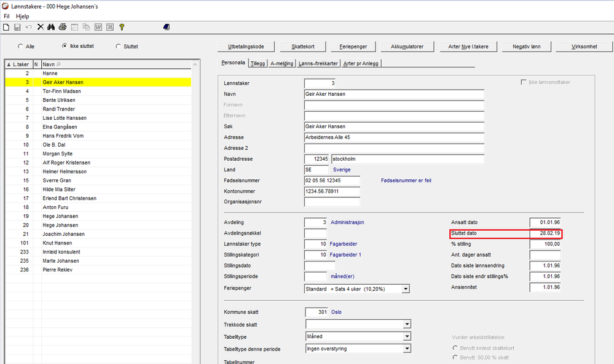The width and height of the screenshot is (614, 364).
Task: Open the Fil menu
Action: tap(7, 17)
